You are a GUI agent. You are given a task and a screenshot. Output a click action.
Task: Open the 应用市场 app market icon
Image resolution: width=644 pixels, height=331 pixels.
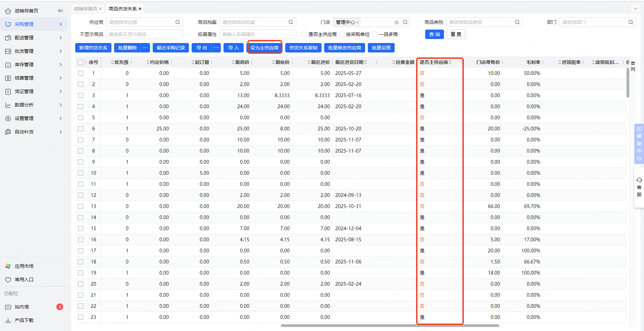[8, 266]
